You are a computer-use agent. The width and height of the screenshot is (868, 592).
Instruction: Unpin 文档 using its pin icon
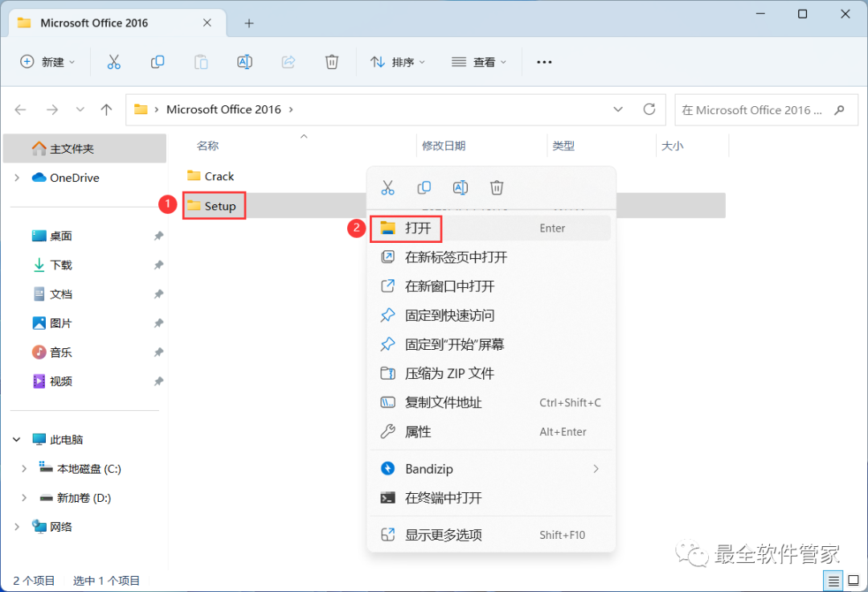tap(158, 294)
